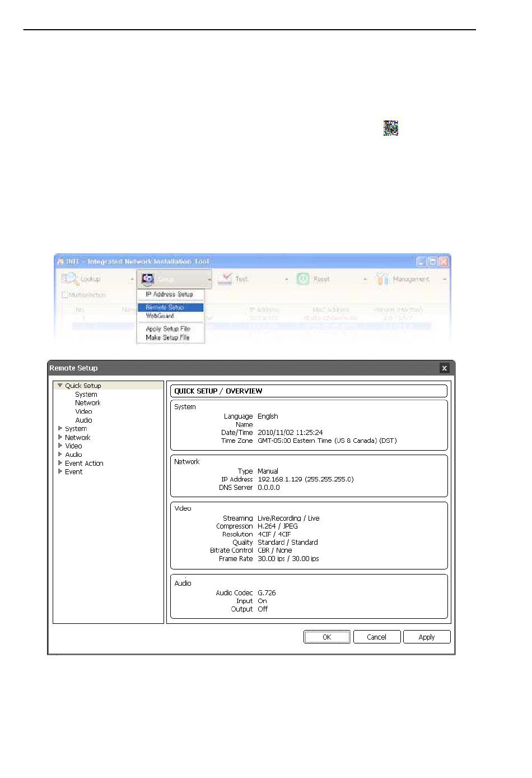Click the Test checkmark icon in INIT toolbar
This screenshot has width=532, height=778.
225,279
